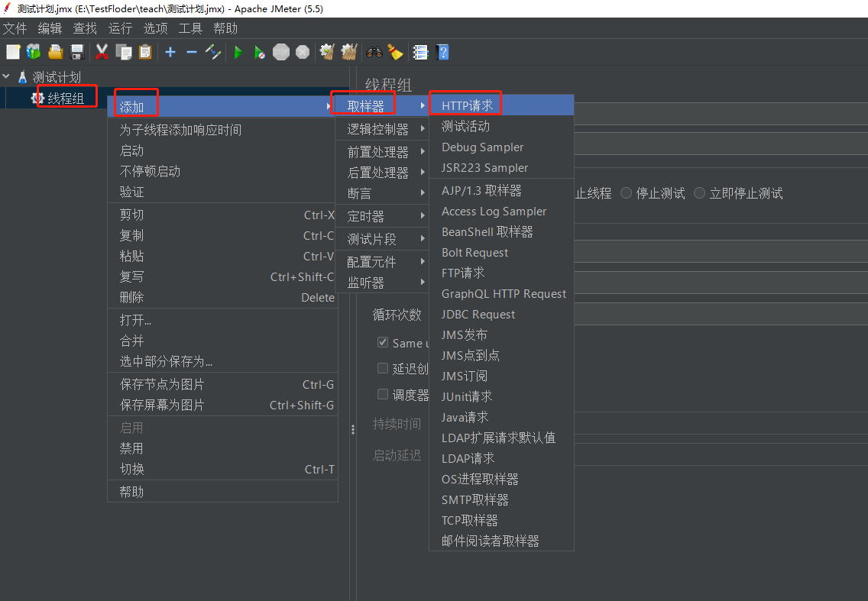This screenshot has height=601, width=868.
Task: Select the 立即停止测试 radio button
Action: tap(699, 193)
